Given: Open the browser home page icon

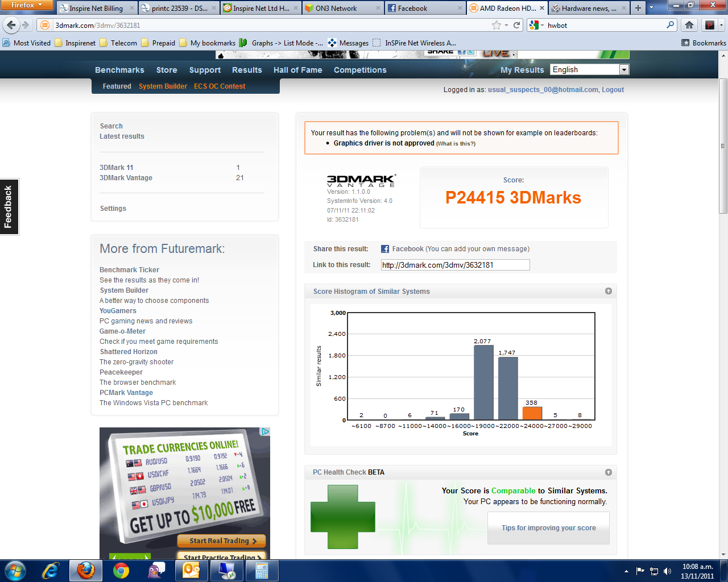Looking at the screenshot, I should 689,25.
